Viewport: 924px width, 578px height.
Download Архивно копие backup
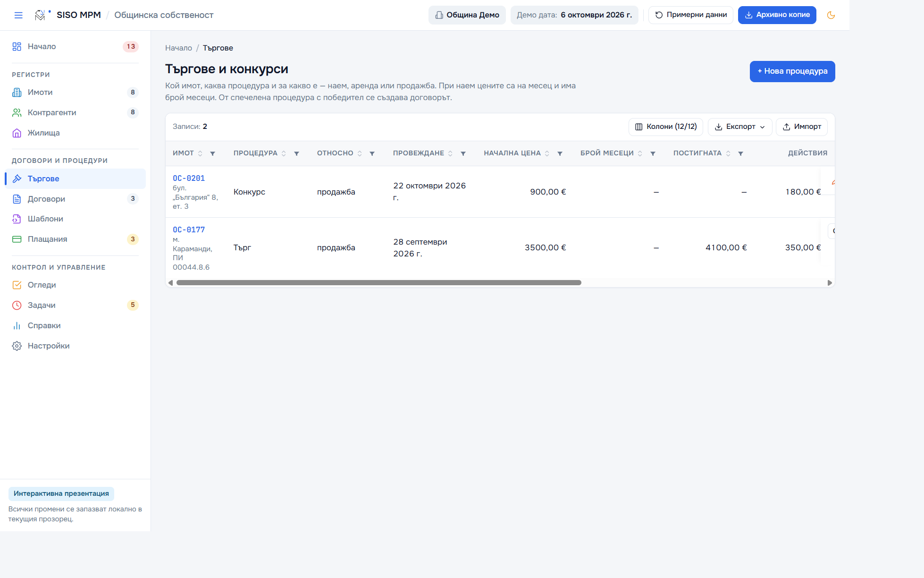click(x=777, y=15)
